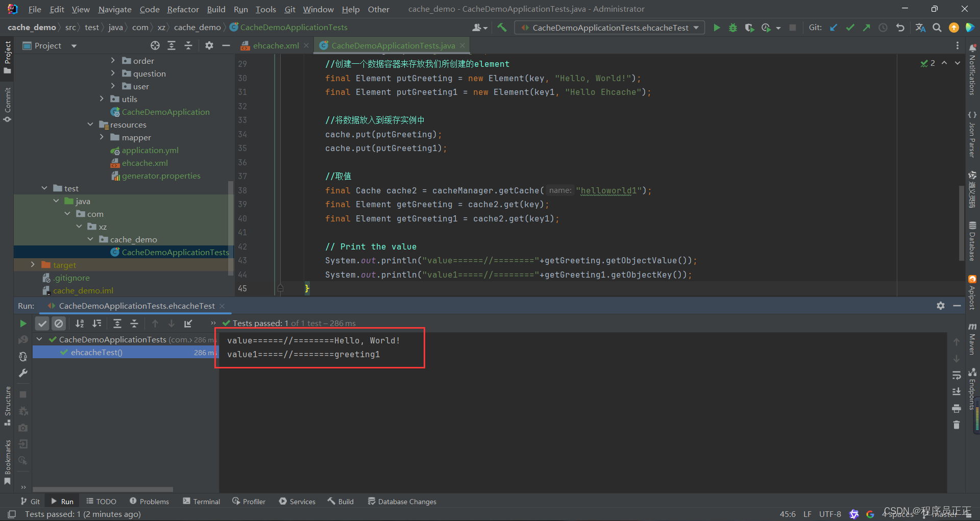Expand the target folder

point(33,264)
